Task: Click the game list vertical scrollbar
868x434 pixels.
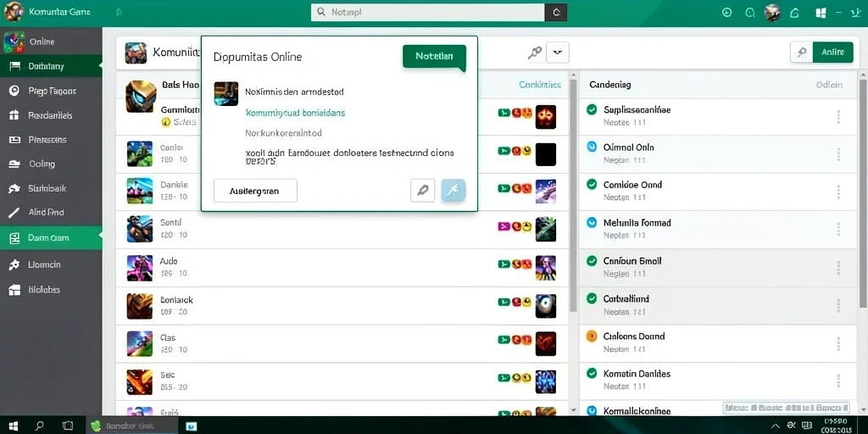Action: 574,196
